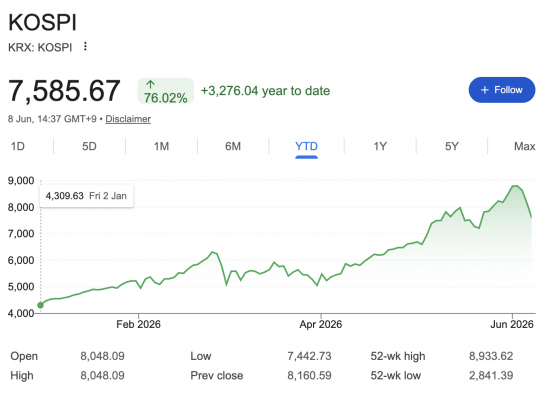Click the Low value 7,442.73
Image resolution: width=550 pixels, height=400 pixels.
coord(309,356)
